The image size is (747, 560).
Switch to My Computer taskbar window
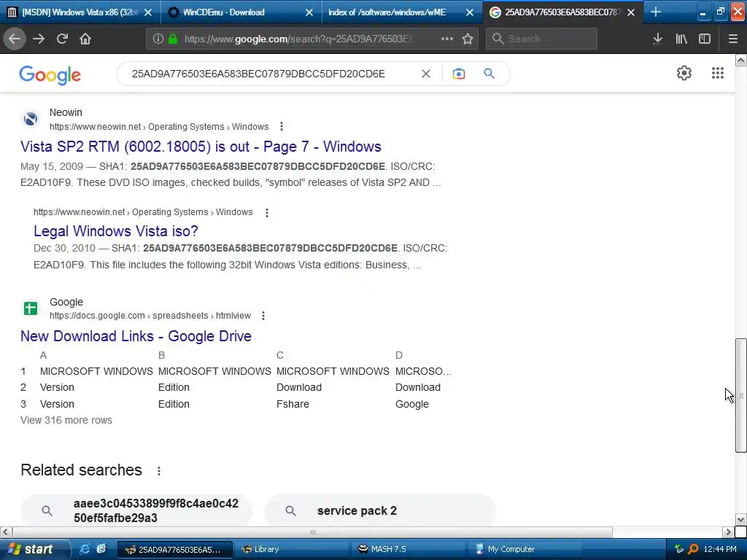click(x=525, y=549)
